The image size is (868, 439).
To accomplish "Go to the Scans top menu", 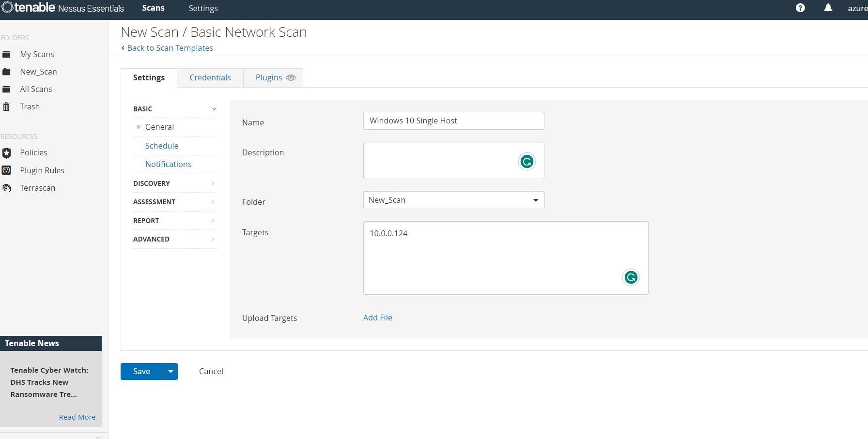I will coord(153,8).
